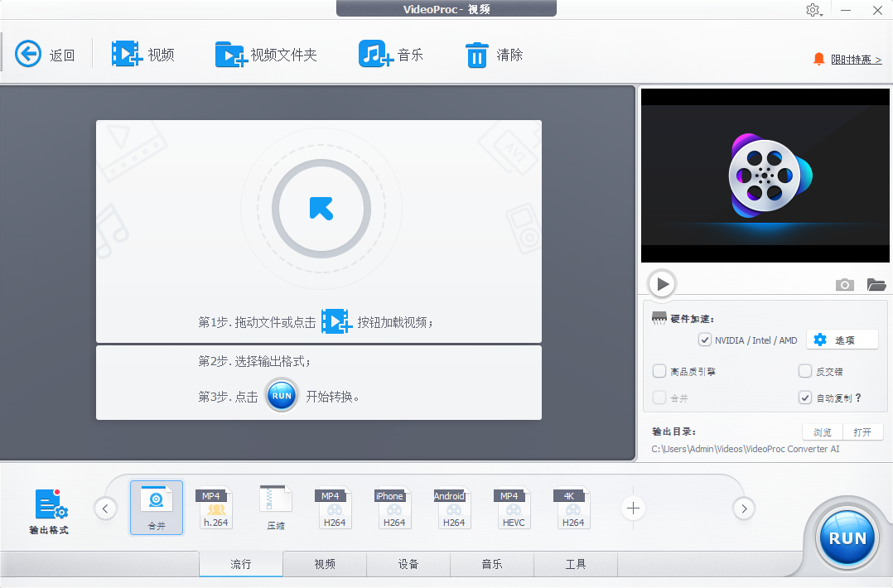Select the 4K H264 output preset

(x=572, y=508)
